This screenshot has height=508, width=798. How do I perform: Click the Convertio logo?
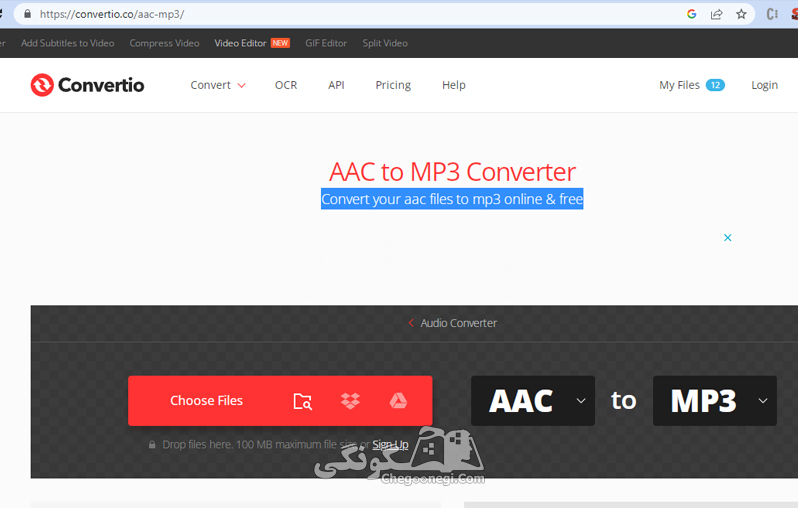coord(88,85)
